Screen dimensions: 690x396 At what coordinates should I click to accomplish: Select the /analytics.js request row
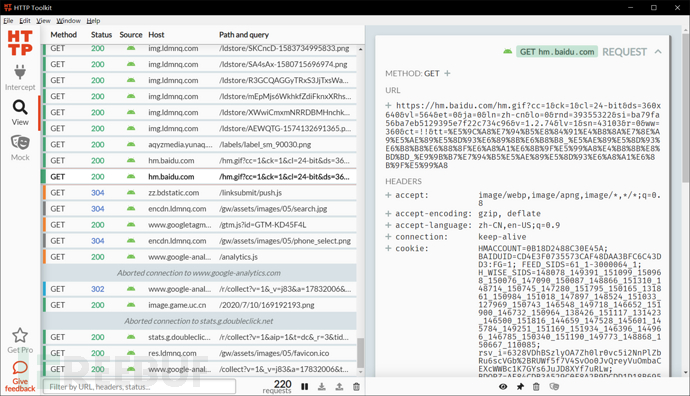[x=200, y=257]
